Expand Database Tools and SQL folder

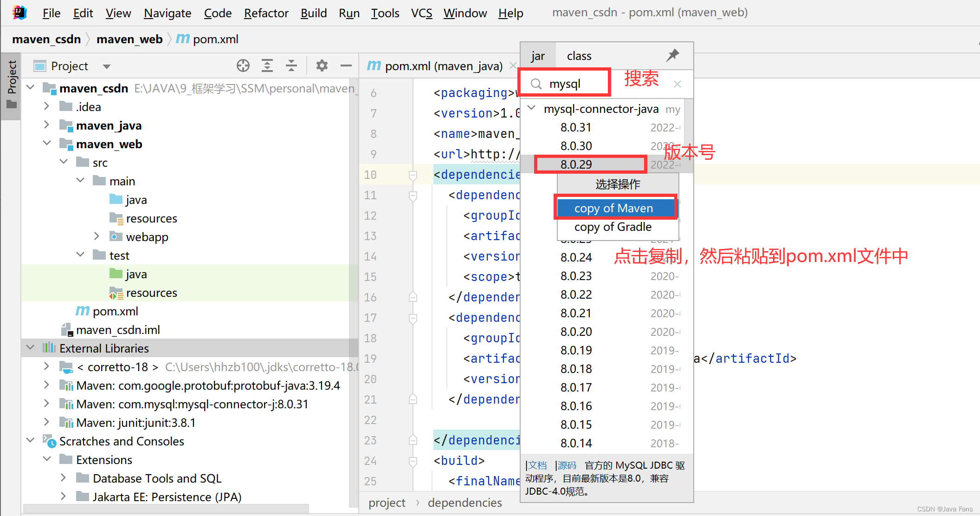click(63, 478)
